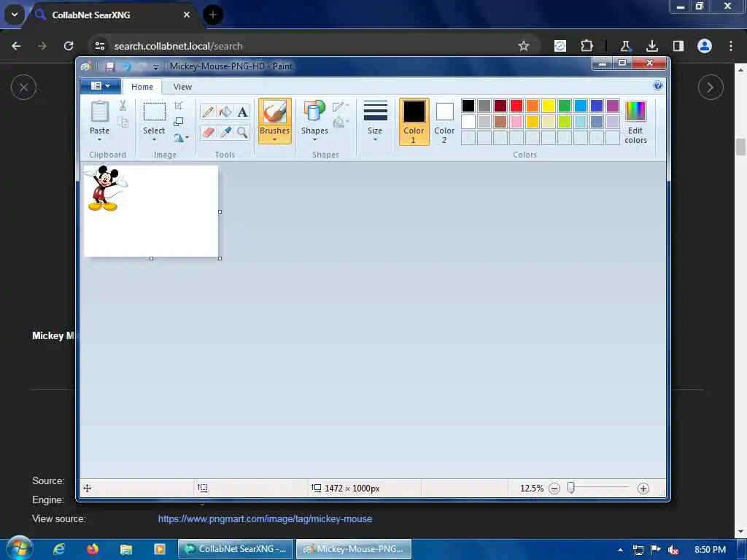This screenshot has height=560, width=747.
Task: Click the Undo arrow in Paint title bar
Action: [x=126, y=66]
